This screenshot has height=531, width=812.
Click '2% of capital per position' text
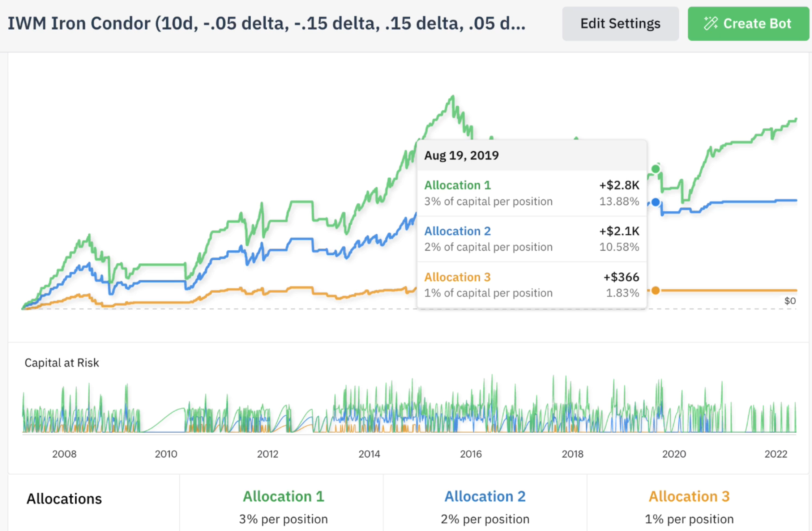(x=488, y=247)
